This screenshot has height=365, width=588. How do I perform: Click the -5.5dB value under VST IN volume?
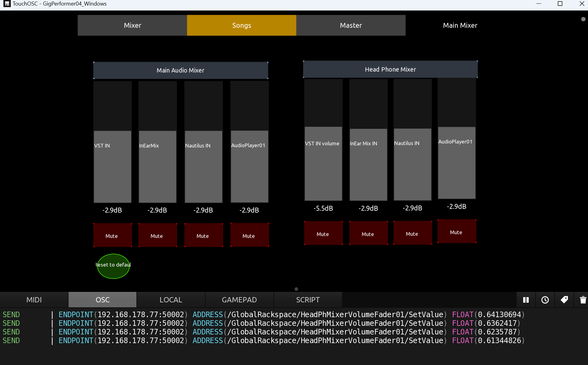pos(323,208)
